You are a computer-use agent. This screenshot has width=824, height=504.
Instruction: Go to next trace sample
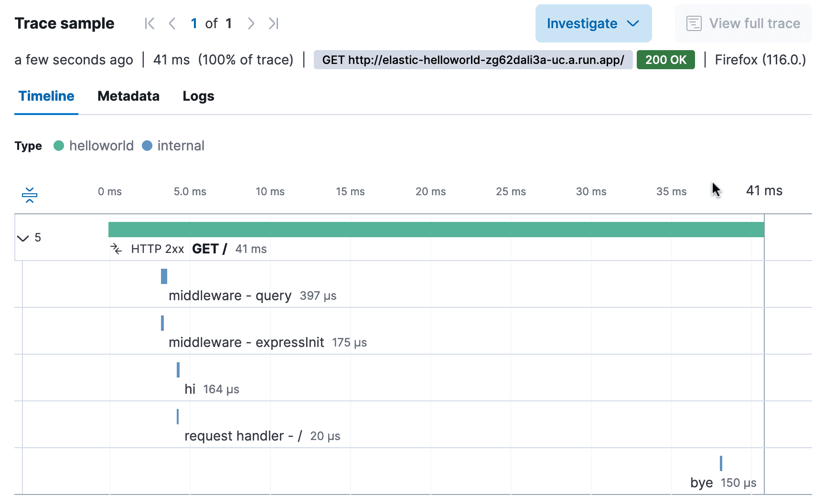tap(251, 23)
